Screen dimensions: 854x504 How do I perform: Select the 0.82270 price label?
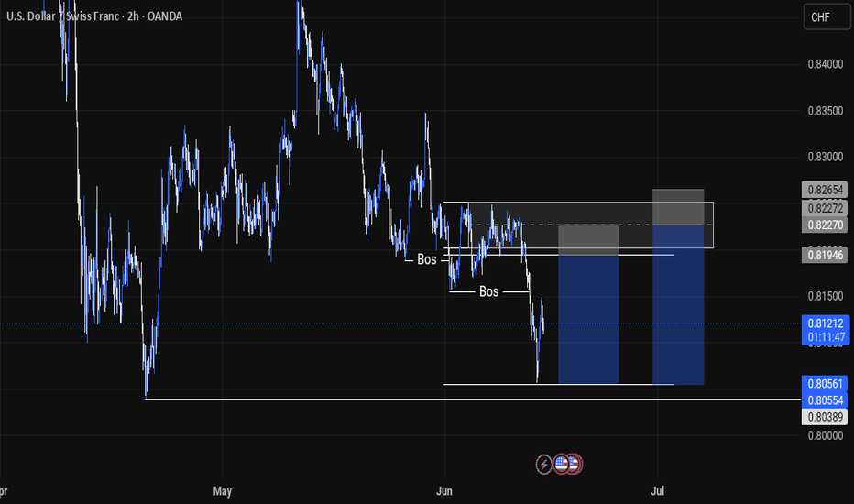[825, 225]
